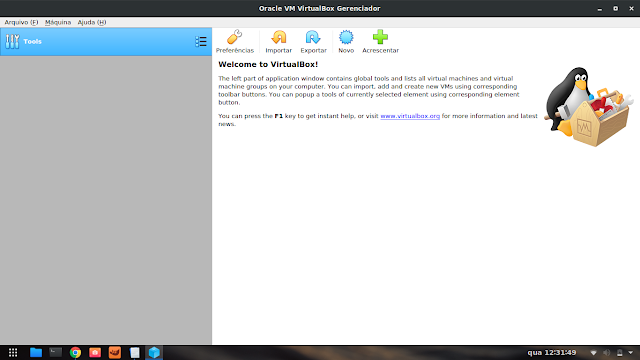640x360 pixels.
Task: Select the Tools item in the left panel
Action: pos(106,42)
